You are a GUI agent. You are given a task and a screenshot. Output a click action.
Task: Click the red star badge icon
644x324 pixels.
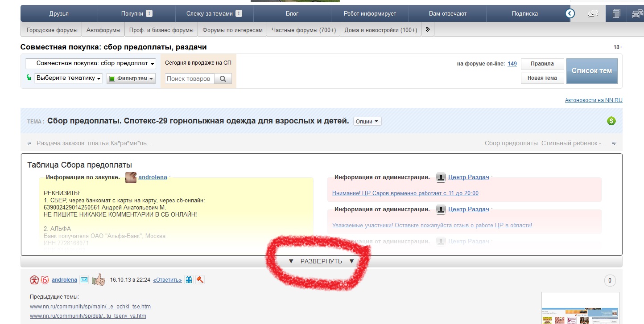(x=34, y=280)
